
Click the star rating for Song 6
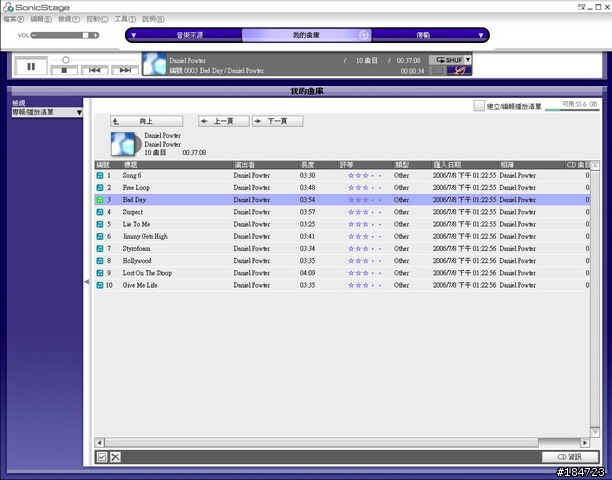pyautogui.click(x=365, y=176)
